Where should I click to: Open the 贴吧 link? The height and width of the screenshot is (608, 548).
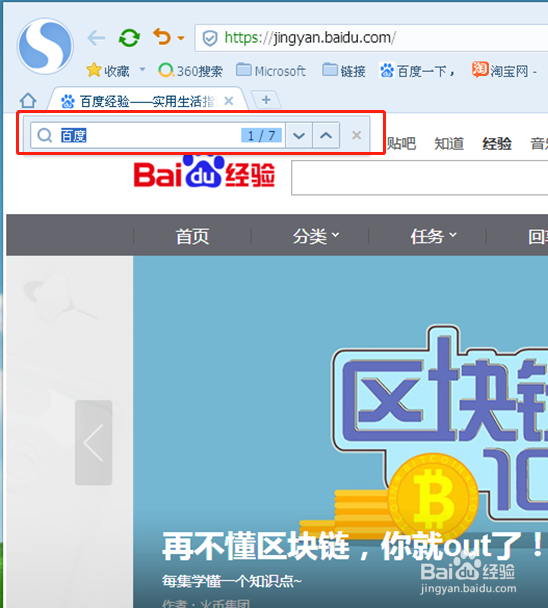(x=401, y=144)
